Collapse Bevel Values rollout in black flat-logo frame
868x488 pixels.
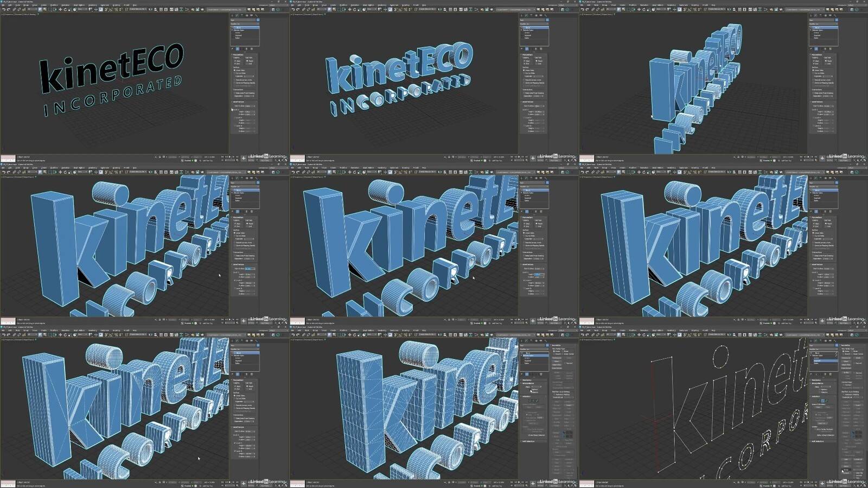coord(239,102)
